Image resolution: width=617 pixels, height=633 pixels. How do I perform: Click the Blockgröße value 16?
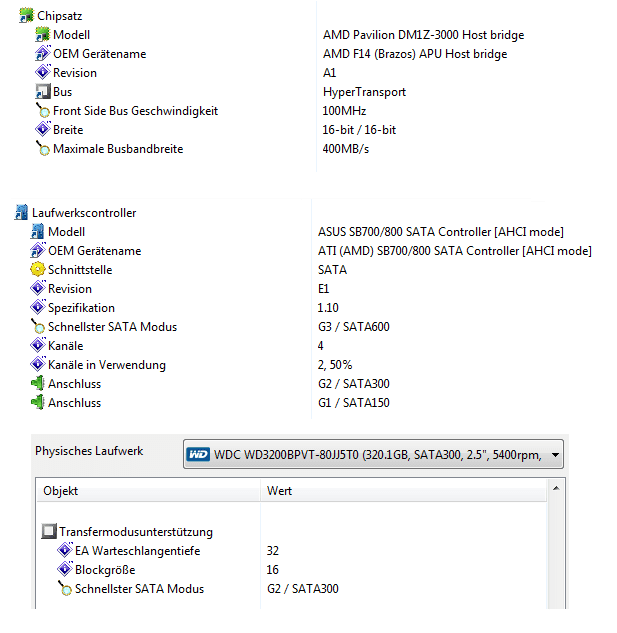[x=273, y=570]
